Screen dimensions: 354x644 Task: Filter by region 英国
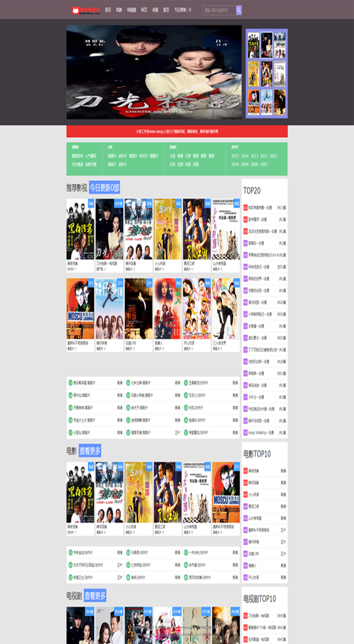click(196, 164)
